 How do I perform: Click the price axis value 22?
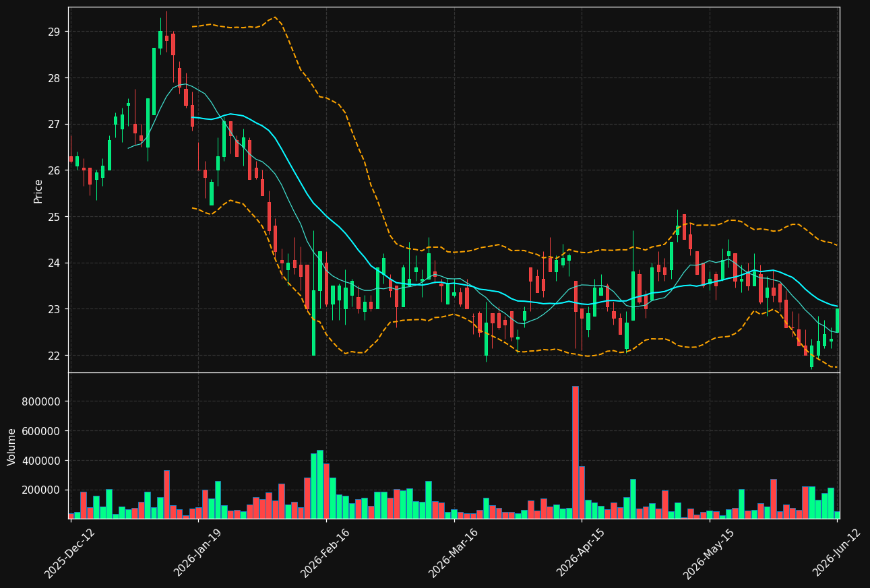point(54,356)
